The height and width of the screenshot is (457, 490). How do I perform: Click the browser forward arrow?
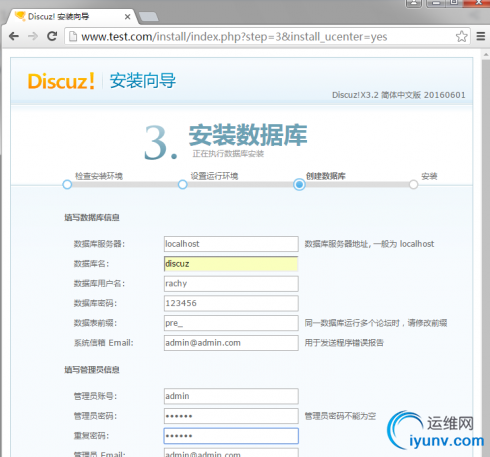click(33, 36)
